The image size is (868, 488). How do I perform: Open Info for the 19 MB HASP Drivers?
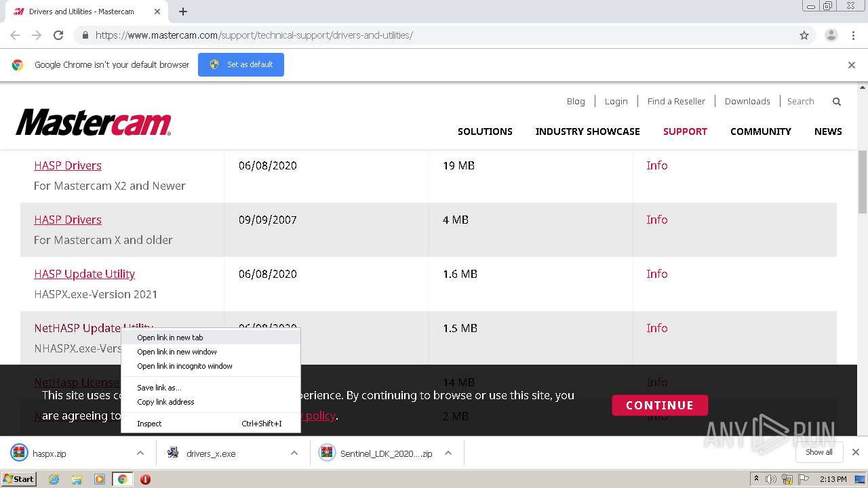coord(657,165)
